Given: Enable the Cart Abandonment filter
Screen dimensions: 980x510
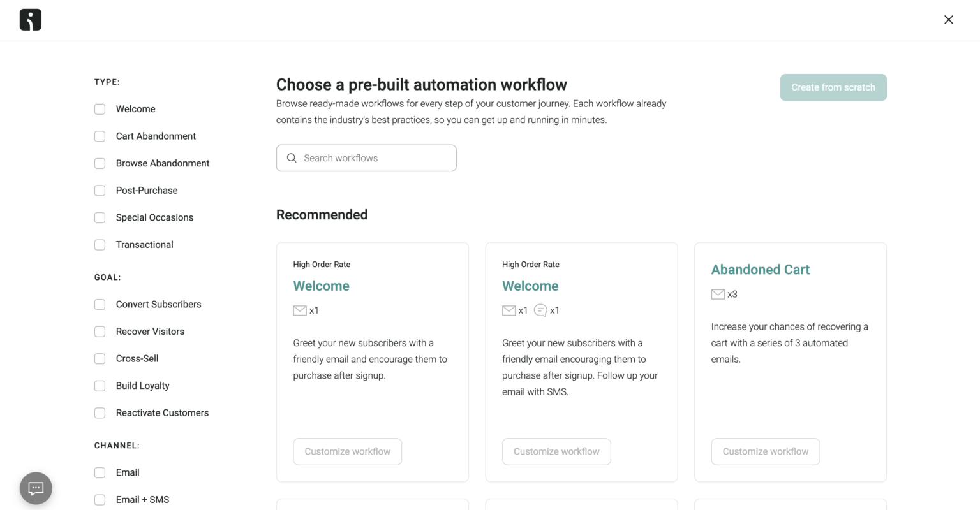Looking at the screenshot, I should tap(100, 136).
